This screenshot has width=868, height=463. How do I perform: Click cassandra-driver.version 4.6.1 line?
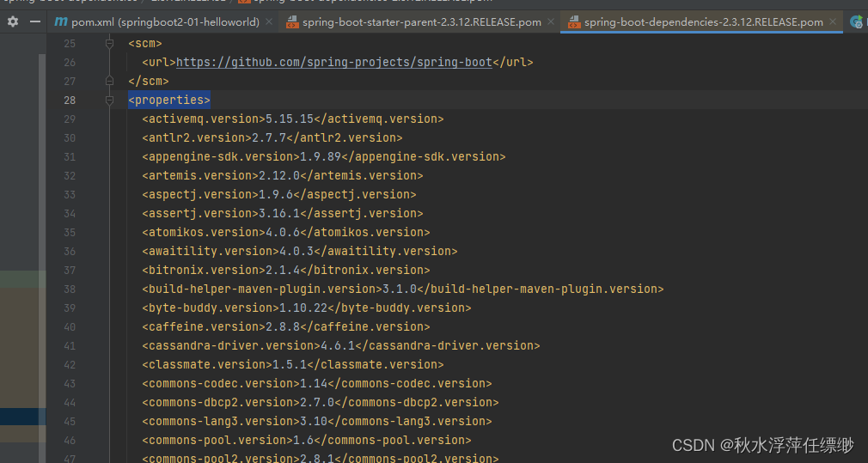341,345
